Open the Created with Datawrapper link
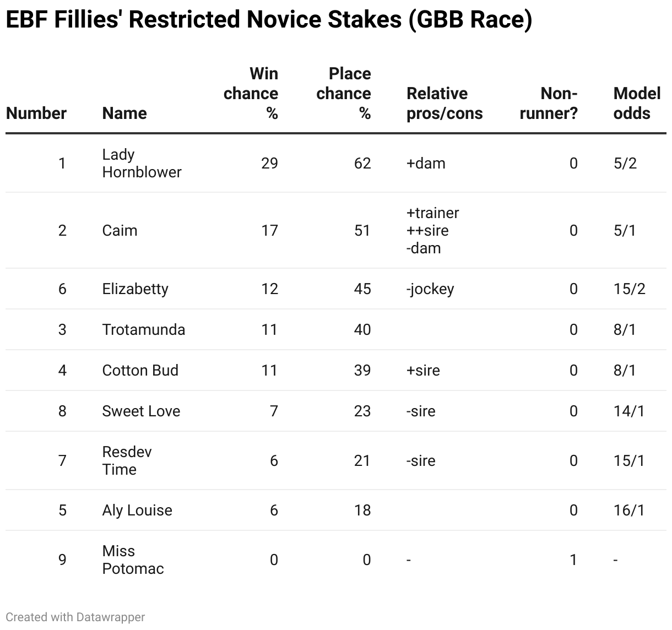The image size is (672, 630). click(75, 617)
